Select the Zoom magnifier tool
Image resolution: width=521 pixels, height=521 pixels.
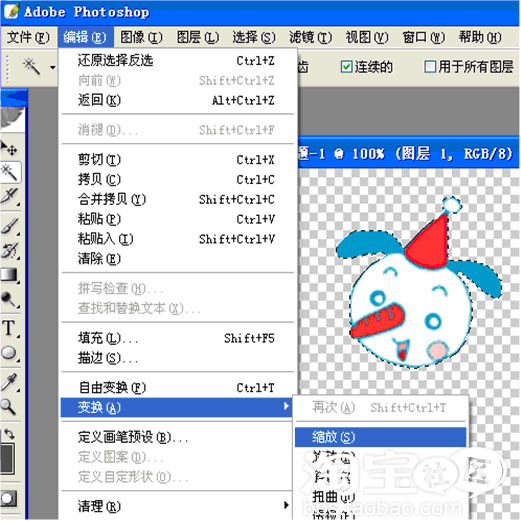pyautogui.click(x=9, y=407)
